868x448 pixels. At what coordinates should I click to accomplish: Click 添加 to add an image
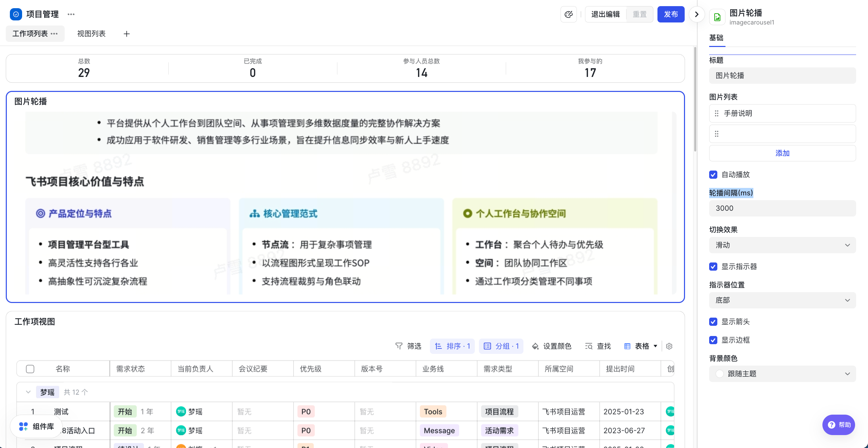coord(782,153)
